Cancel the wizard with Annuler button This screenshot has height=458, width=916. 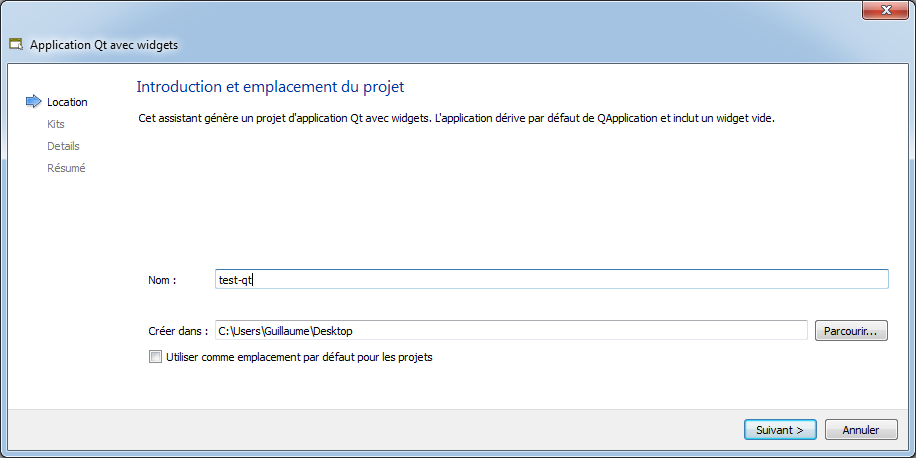[x=861, y=430]
